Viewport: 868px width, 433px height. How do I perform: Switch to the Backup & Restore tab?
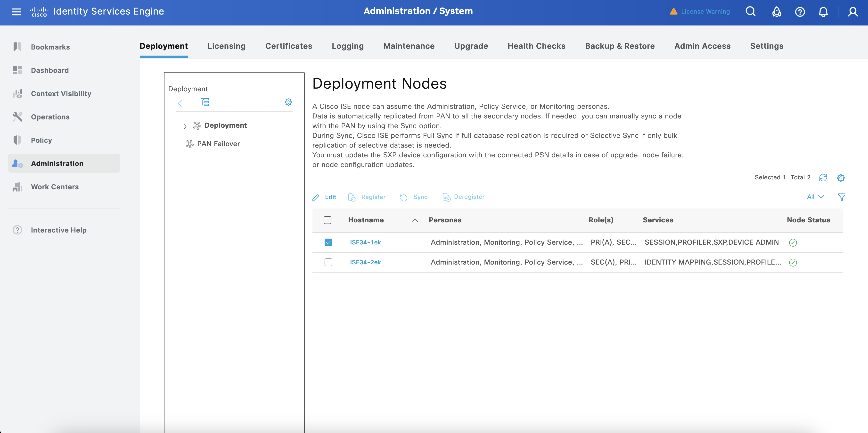tap(620, 46)
